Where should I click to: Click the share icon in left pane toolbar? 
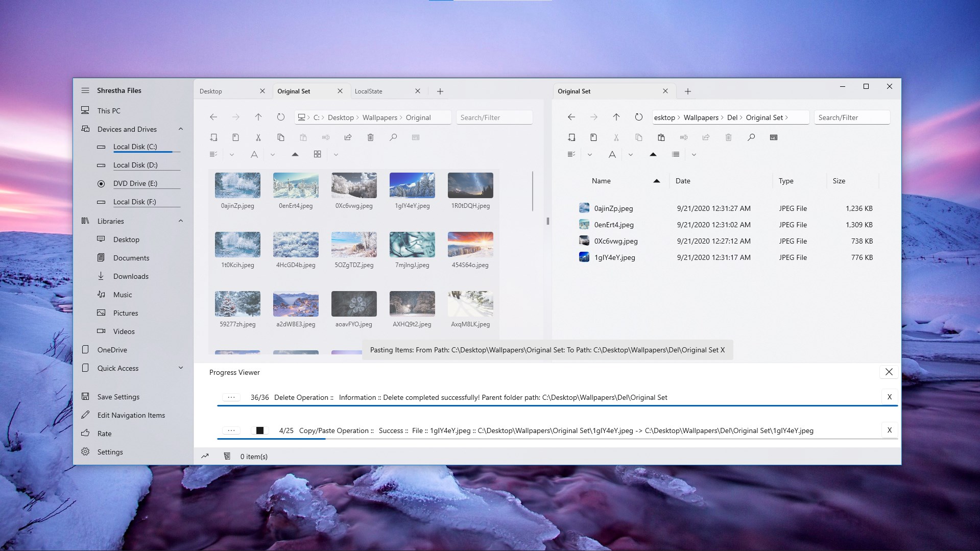click(x=348, y=137)
